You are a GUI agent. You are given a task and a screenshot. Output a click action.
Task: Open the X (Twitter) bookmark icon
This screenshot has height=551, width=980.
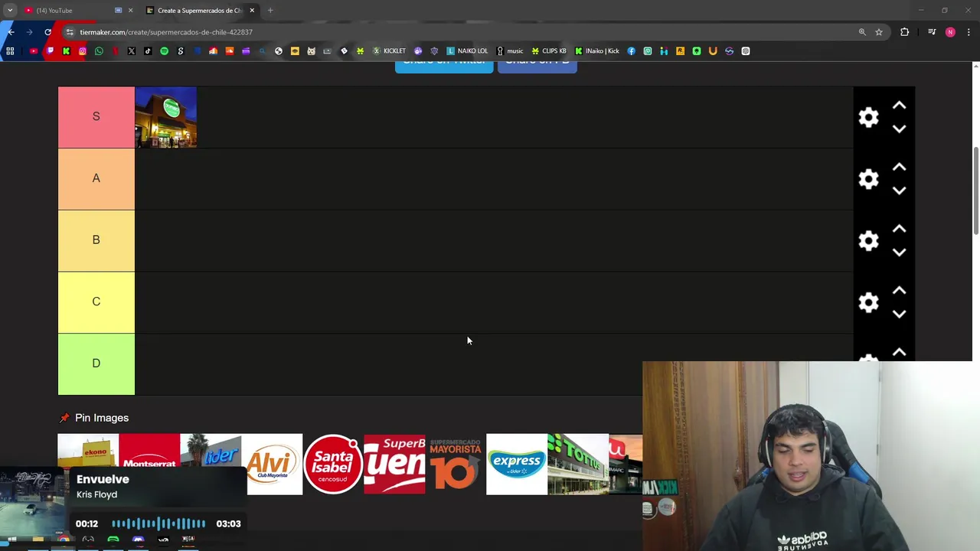132,51
